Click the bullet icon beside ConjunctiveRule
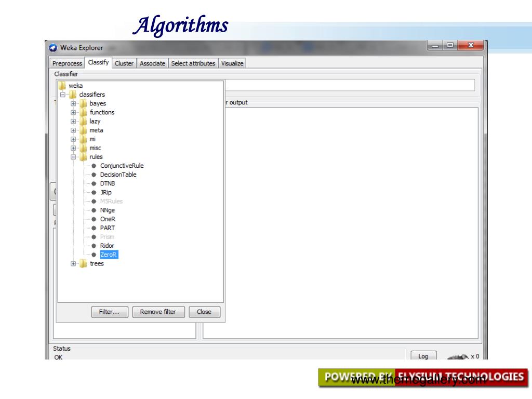This screenshot has height=399, width=532. point(94,166)
